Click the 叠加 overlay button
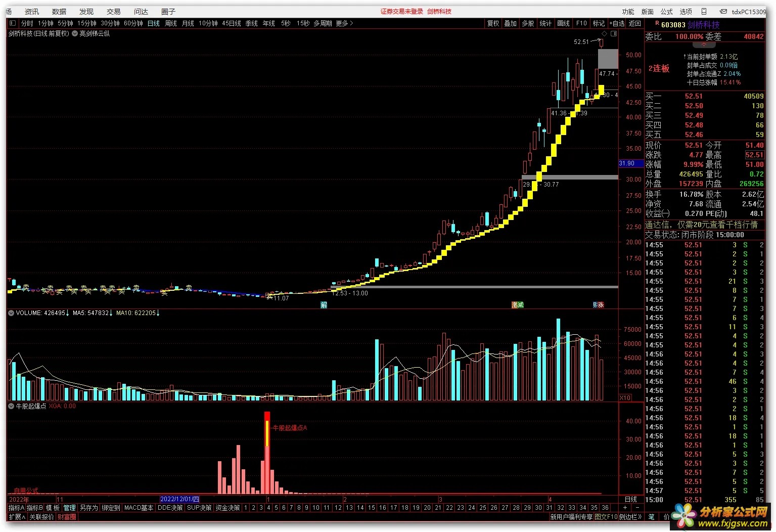The image size is (776, 532). pyautogui.click(x=511, y=23)
